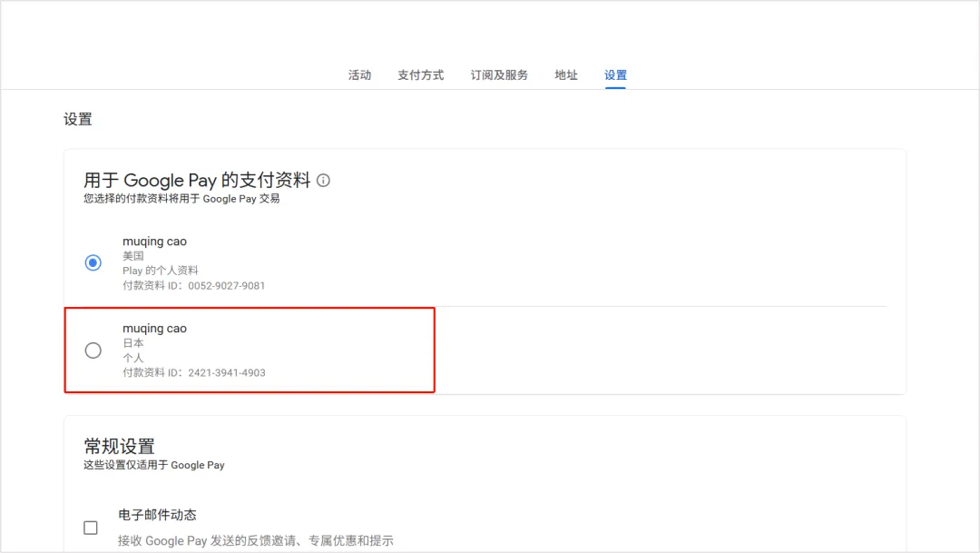Image resolution: width=980 pixels, height=553 pixels.
Task: Click the Play 的个人资料 text
Action: pos(160,271)
